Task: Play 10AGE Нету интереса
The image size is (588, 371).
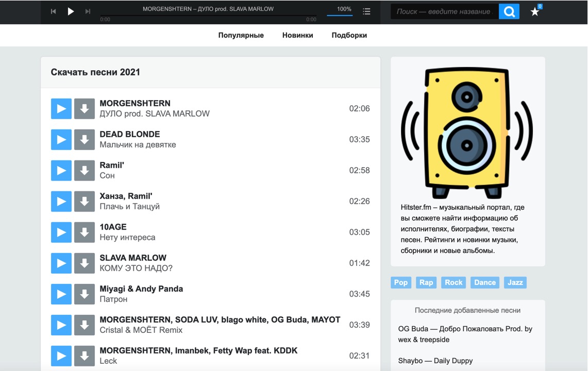Action: 61,232
